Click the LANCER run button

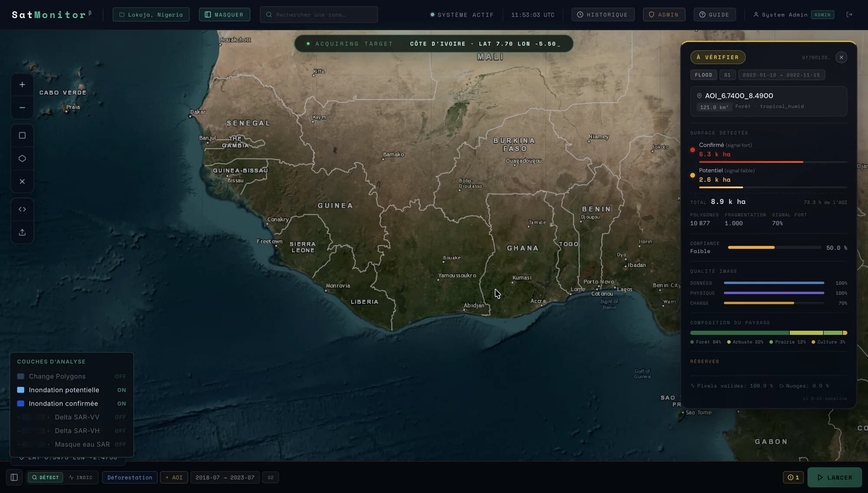(835, 477)
